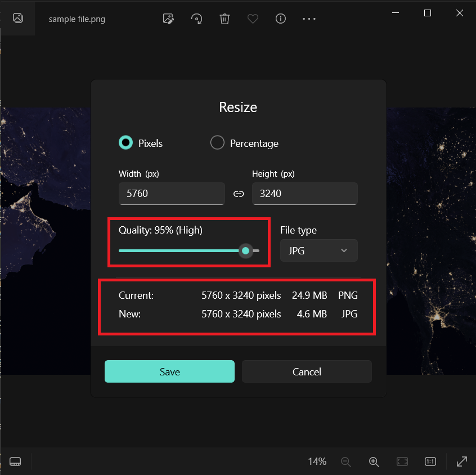The height and width of the screenshot is (475, 476).
Task: Delete sample file.png using trash icon
Action: pyautogui.click(x=224, y=19)
